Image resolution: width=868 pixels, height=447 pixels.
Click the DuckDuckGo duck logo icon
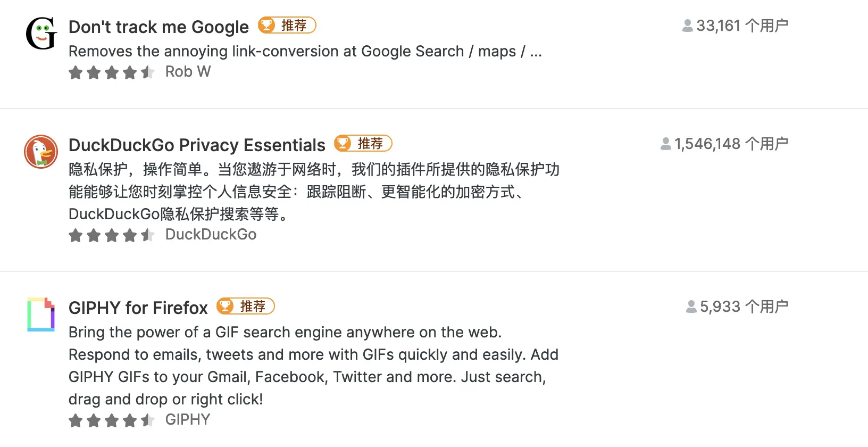(x=41, y=152)
